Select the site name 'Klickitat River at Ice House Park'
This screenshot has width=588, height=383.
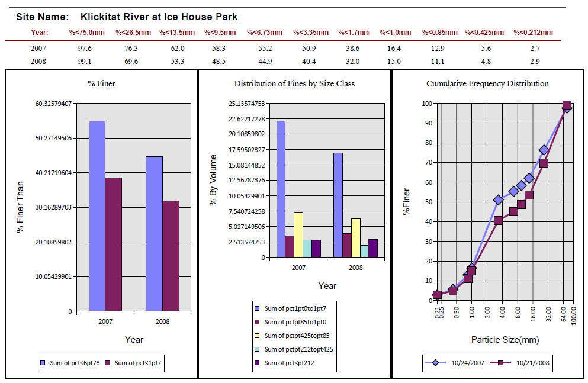coord(159,17)
